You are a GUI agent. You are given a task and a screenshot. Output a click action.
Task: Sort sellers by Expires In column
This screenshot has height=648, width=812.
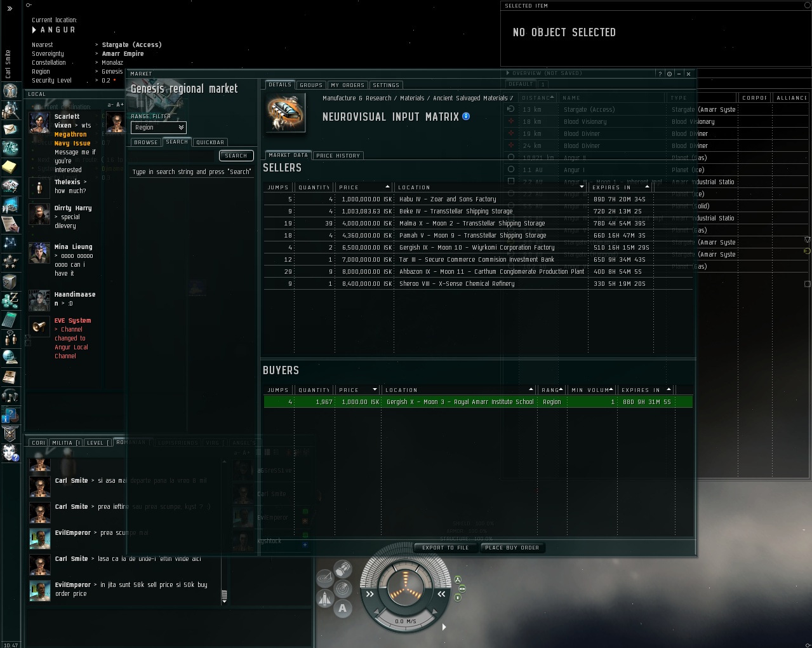pos(621,187)
